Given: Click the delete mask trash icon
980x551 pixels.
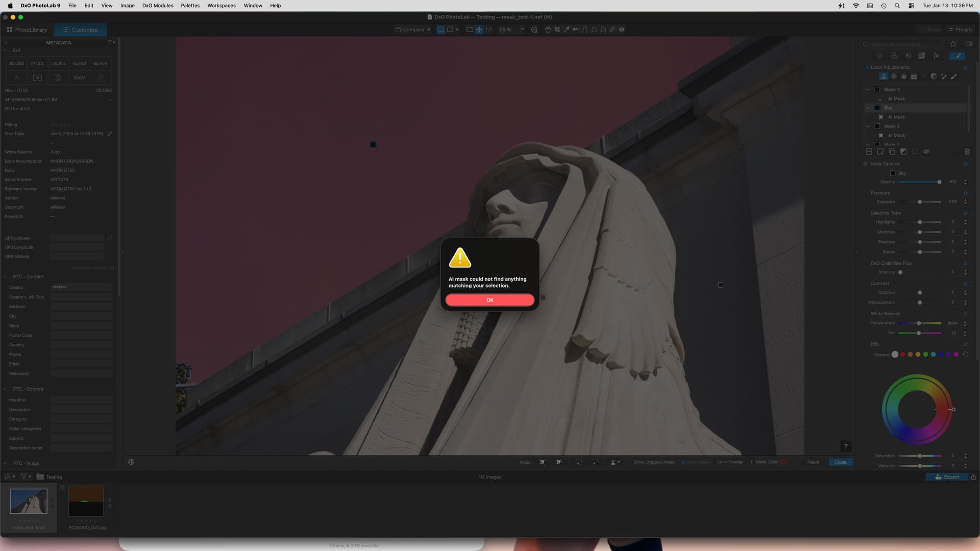Looking at the screenshot, I should click(967, 152).
